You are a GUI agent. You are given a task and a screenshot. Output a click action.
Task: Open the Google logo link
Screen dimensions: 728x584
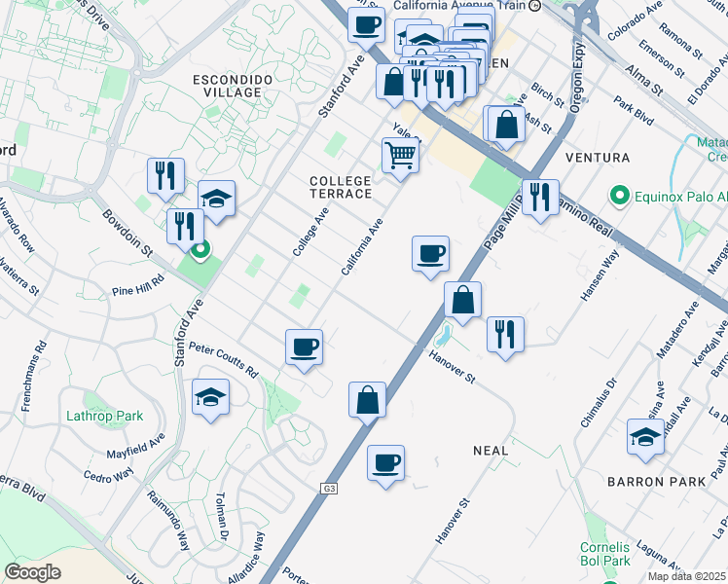coord(33,571)
